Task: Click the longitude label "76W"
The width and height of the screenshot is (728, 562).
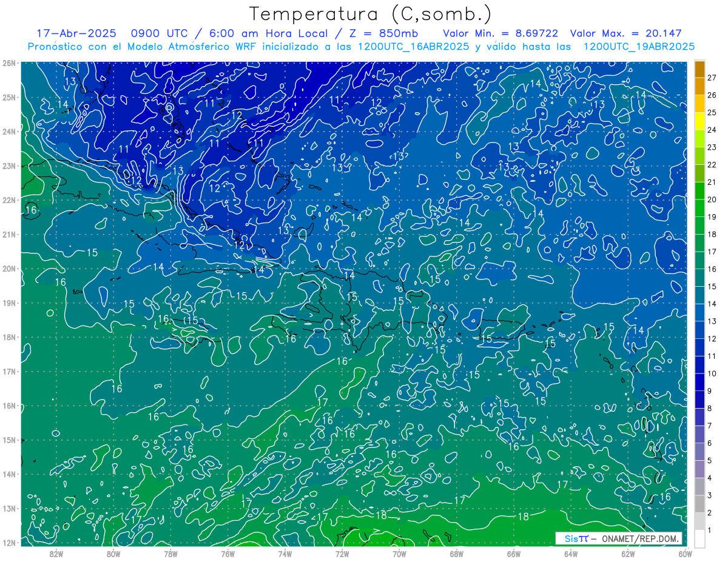Action: (227, 553)
